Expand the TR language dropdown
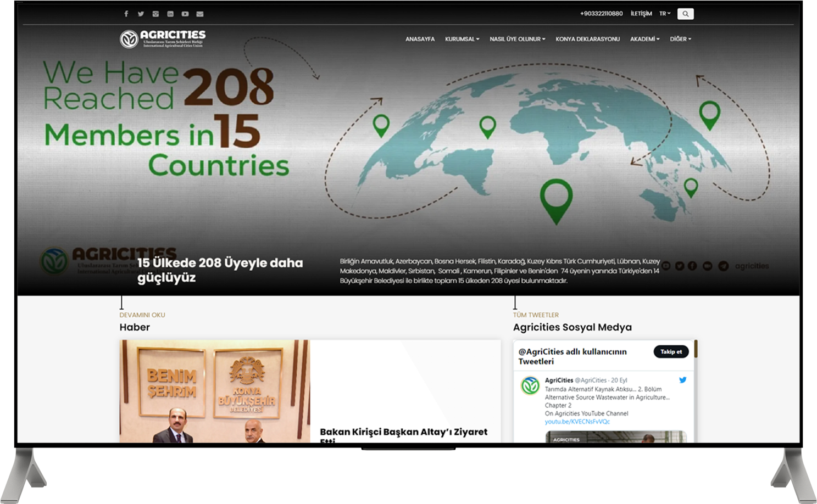This screenshot has height=504, width=817. pyautogui.click(x=665, y=14)
